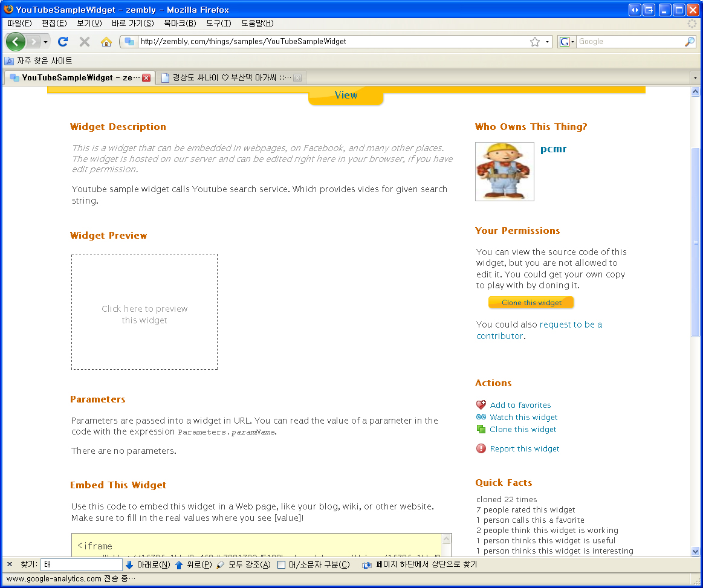Open the Google search engine selector
703x588 pixels.
567,42
